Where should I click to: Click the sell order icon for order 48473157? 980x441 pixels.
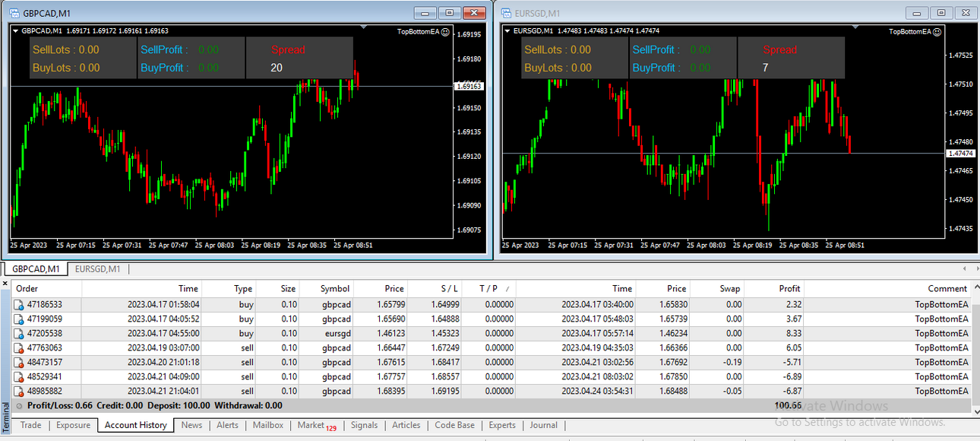click(x=19, y=363)
